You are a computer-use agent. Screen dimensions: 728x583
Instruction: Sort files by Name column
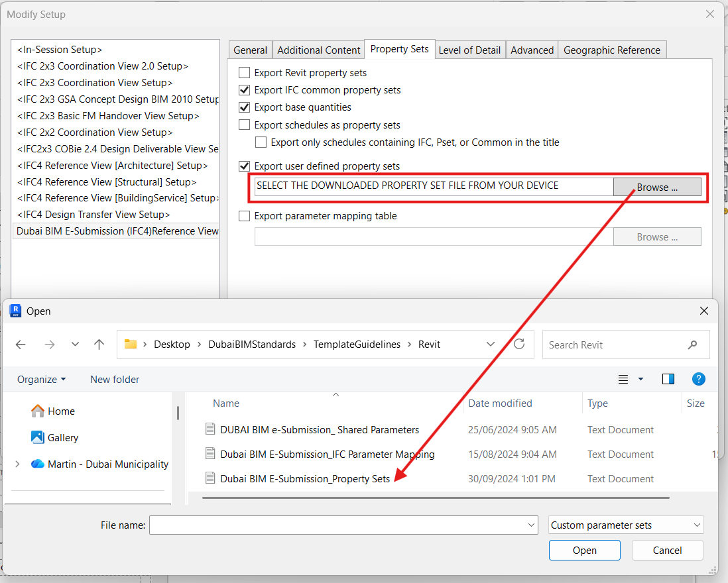(225, 403)
